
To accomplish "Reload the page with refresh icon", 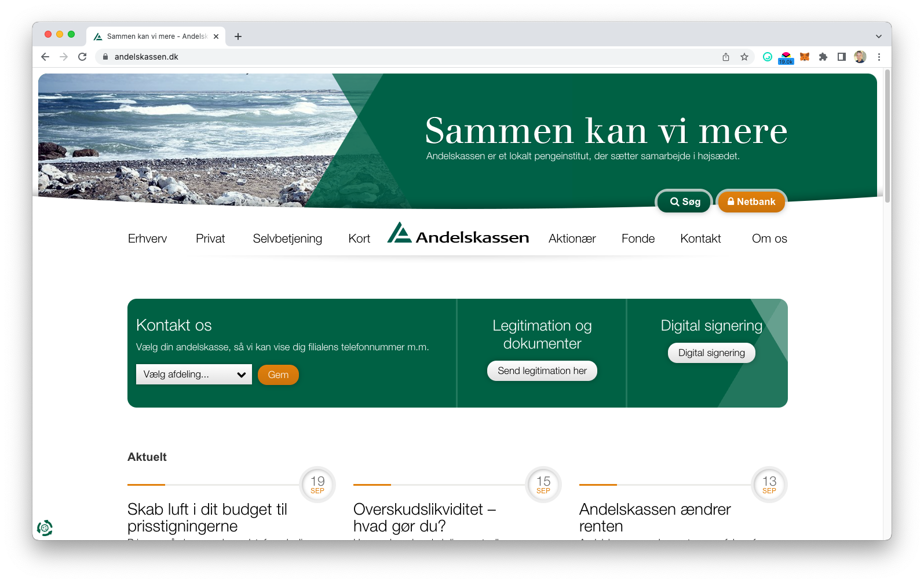I will point(82,57).
